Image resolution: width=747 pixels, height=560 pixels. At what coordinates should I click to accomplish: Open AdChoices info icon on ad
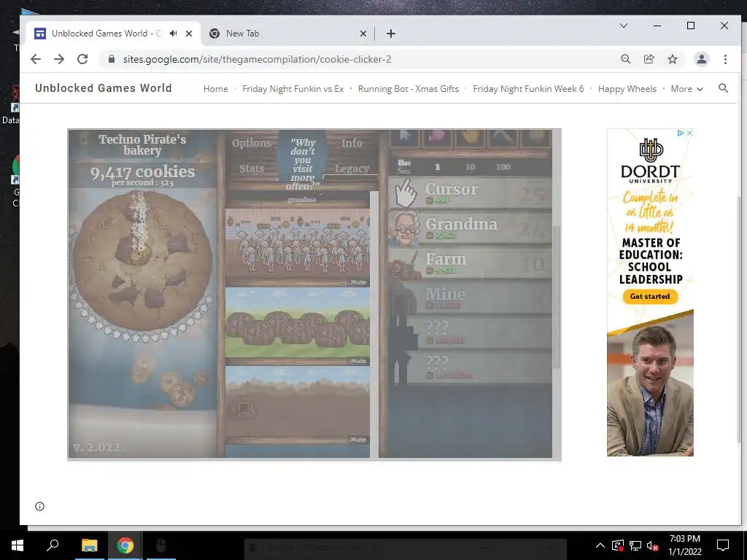coord(681,133)
